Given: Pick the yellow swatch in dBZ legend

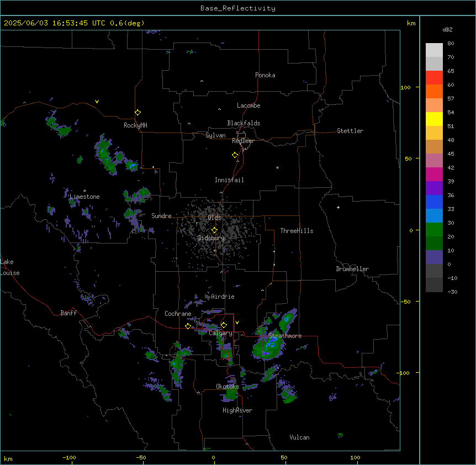Looking at the screenshot, I should (434, 119).
